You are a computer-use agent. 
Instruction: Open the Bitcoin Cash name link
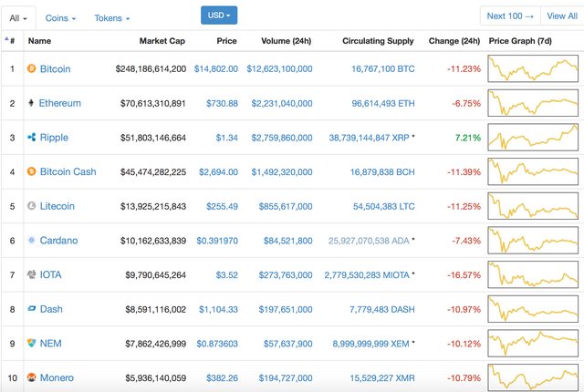pyautogui.click(x=68, y=171)
